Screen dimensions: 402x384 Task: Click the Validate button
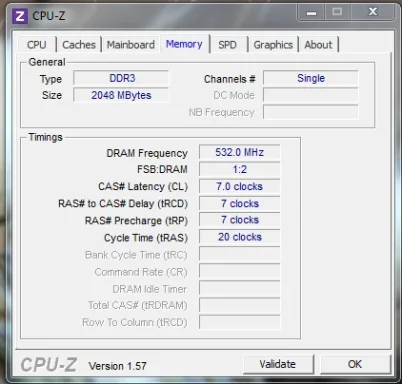click(278, 364)
